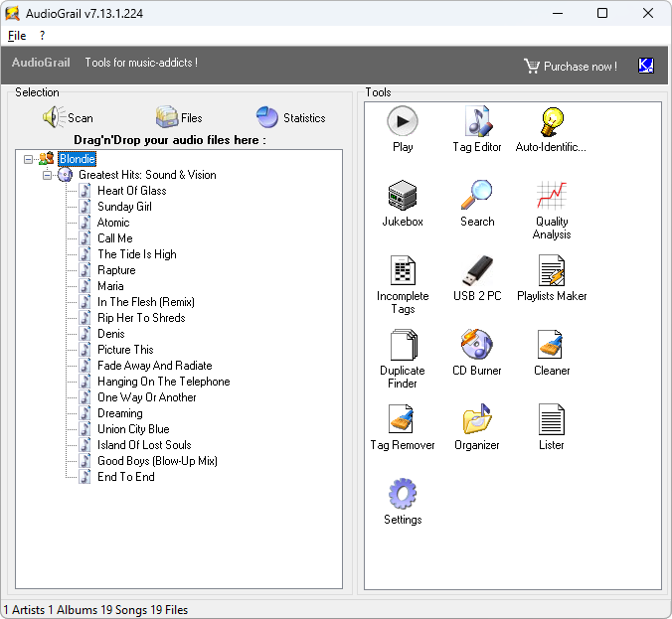The height and width of the screenshot is (619, 672).
Task: Open the Settings gear tool
Action: pyautogui.click(x=403, y=502)
